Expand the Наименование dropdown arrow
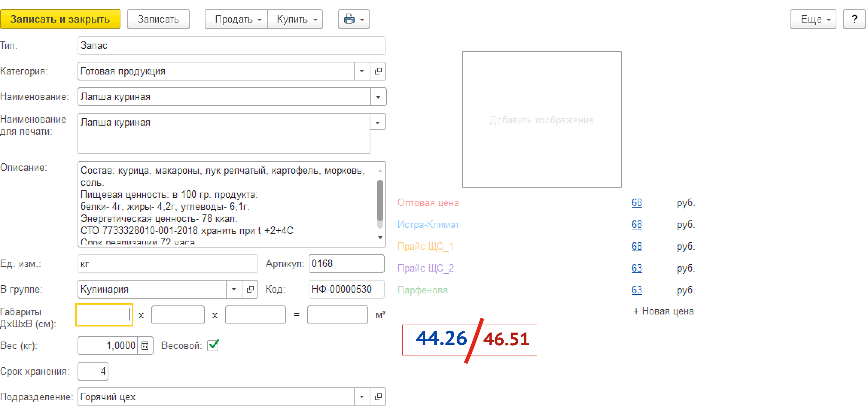This screenshot has width=868, height=413. (378, 97)
